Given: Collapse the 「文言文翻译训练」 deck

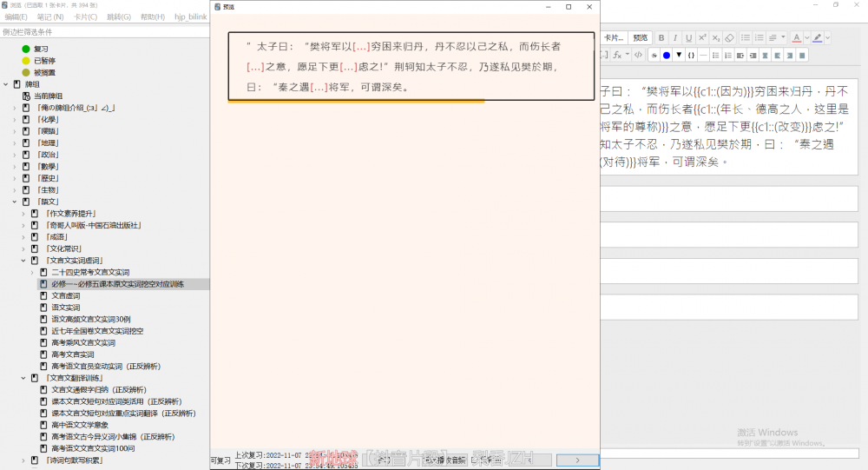Looking at the screenshot, I should click(23, 378).
